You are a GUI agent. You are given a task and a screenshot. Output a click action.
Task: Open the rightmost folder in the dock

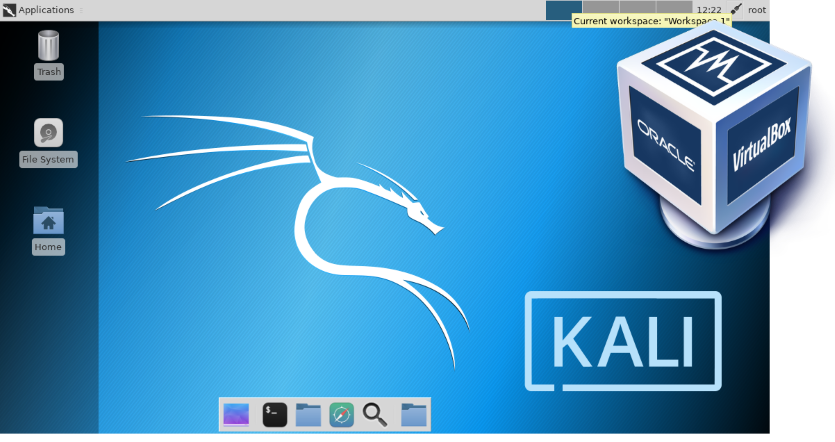click(413, 414)
